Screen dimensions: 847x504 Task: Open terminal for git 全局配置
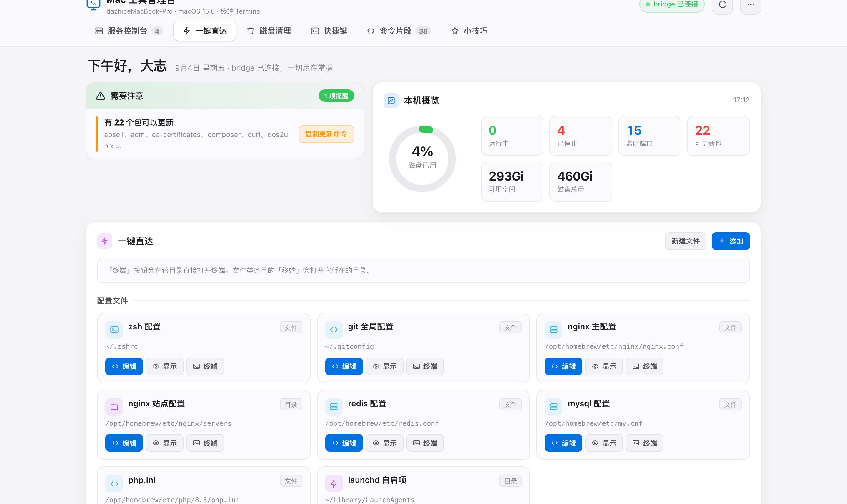point(425,366)
